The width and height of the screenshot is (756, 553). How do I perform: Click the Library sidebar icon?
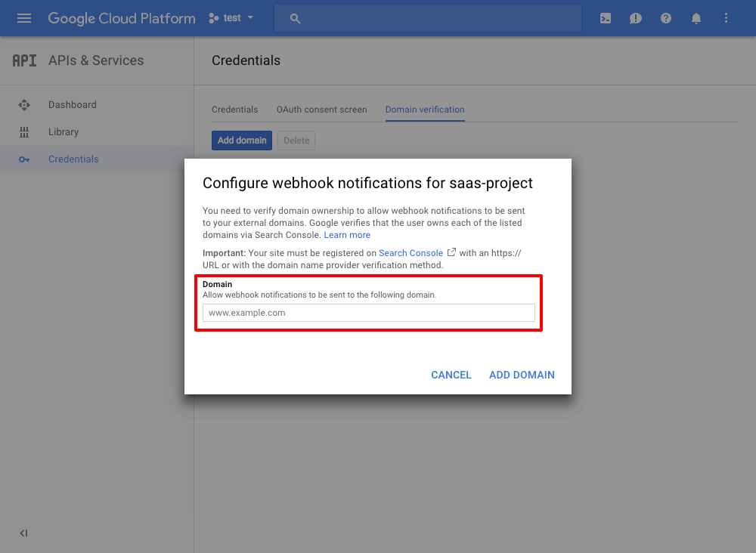pyautogui.click(x=24, y=132)
